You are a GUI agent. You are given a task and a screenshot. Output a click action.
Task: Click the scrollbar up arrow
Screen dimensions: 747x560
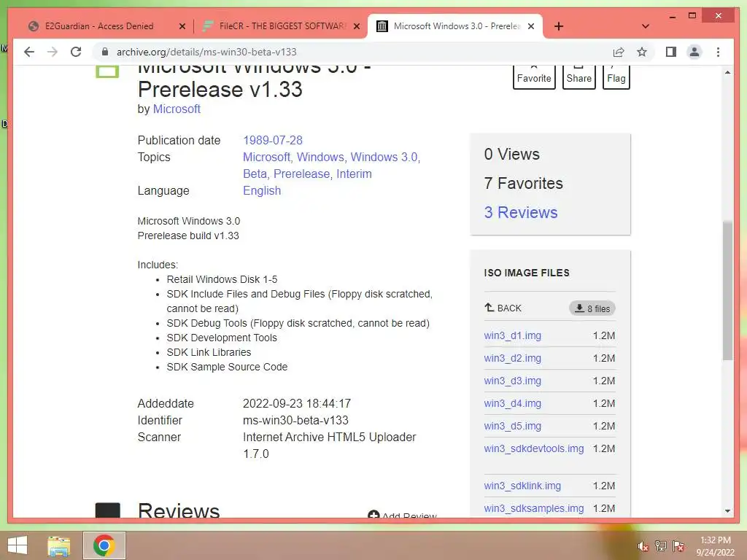(727, 72)
